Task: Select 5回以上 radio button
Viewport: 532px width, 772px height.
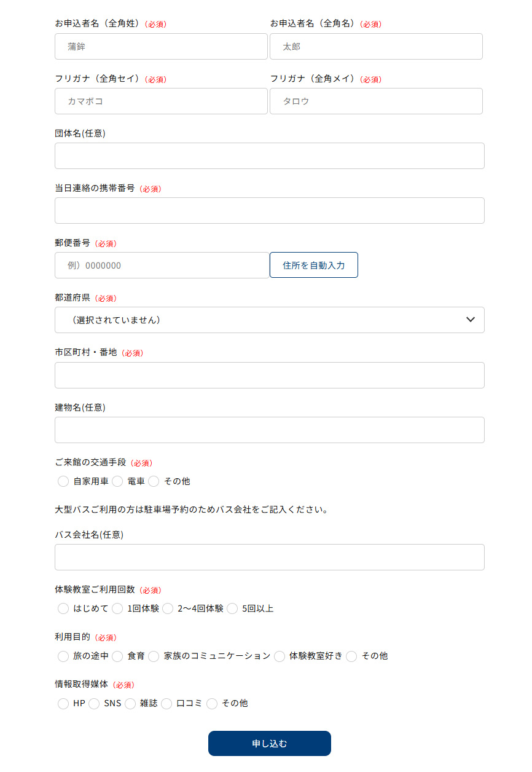Action: click(x=232, y=609)
